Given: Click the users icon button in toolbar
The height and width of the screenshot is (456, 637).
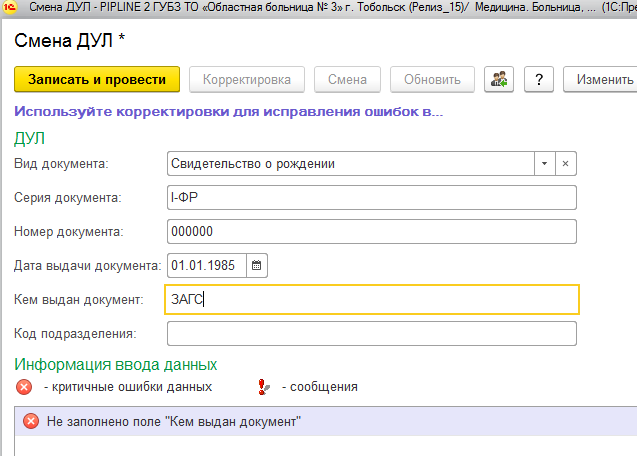Looking at the screenshot, I should (x=498, y=80).
